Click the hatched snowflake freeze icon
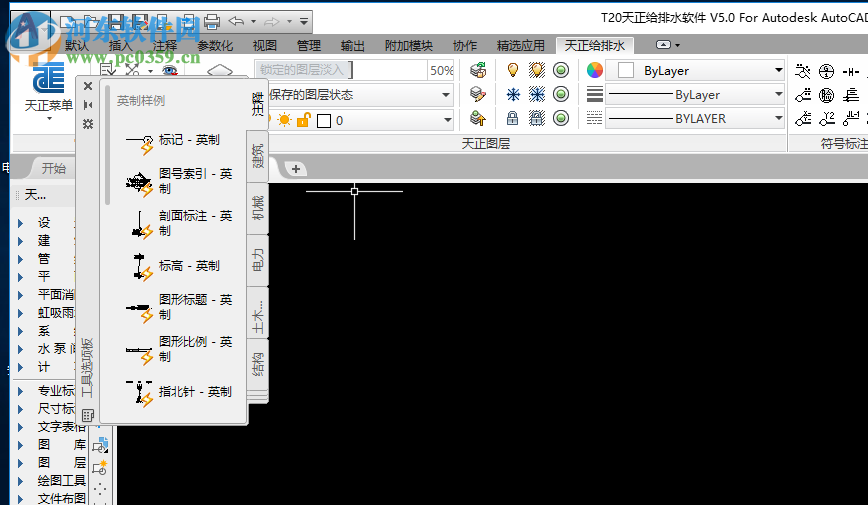 (536, 95)
